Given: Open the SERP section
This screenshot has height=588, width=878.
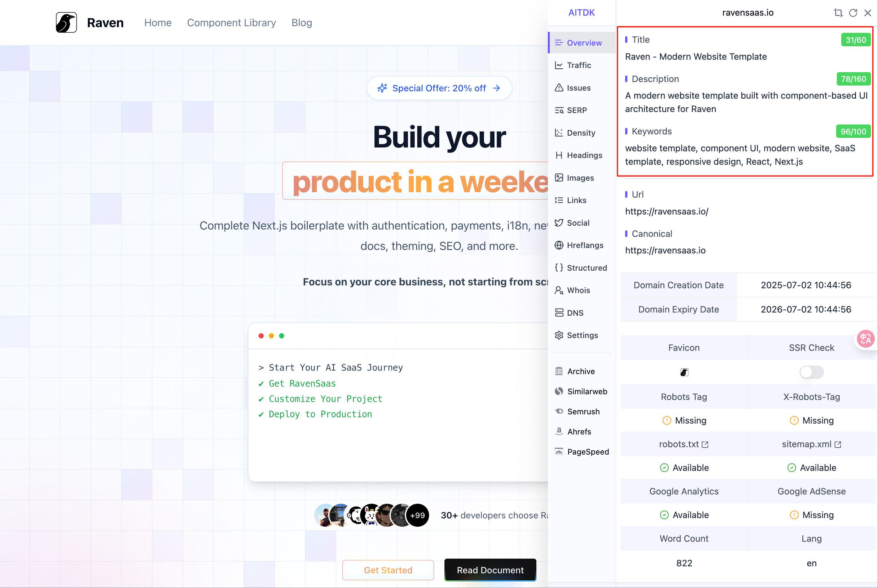Looking at the screenshot, I should (582, 110).
